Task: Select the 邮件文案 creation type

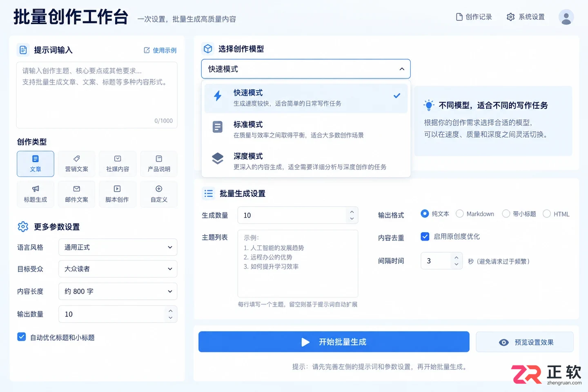Action: [x=77, y=194]
